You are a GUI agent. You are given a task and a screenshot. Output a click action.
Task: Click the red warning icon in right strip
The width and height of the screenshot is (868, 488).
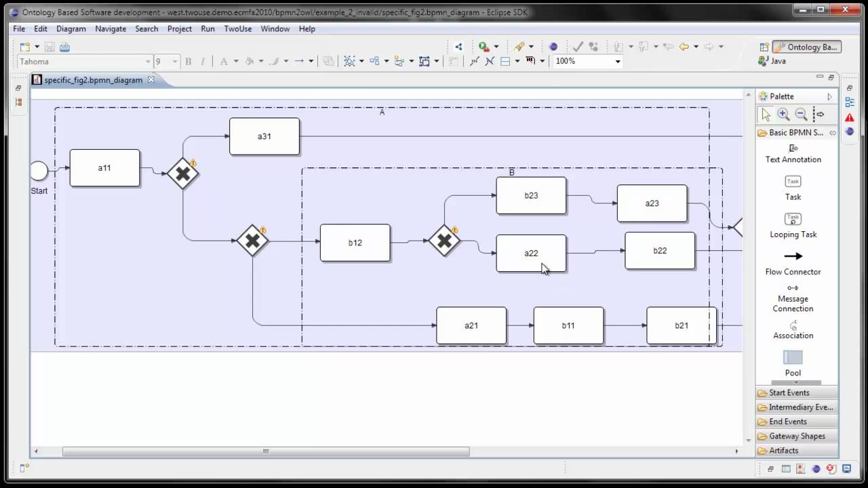pyautogui.click(x=850, y=117)
